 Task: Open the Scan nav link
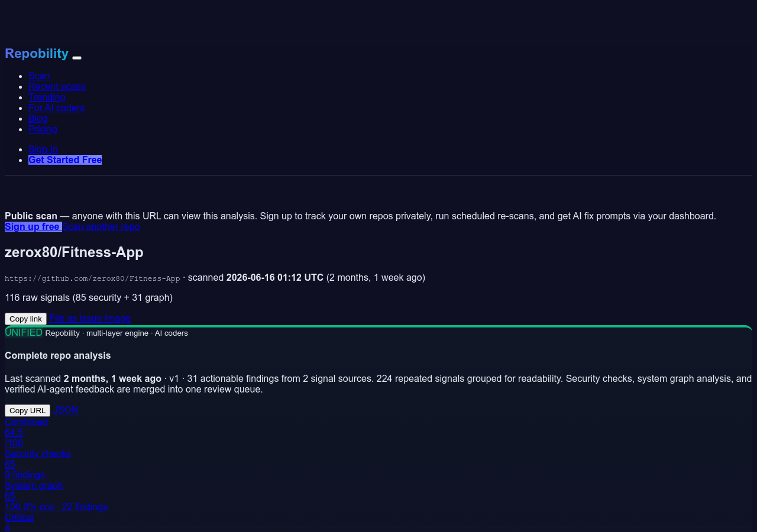coord(39,76)
